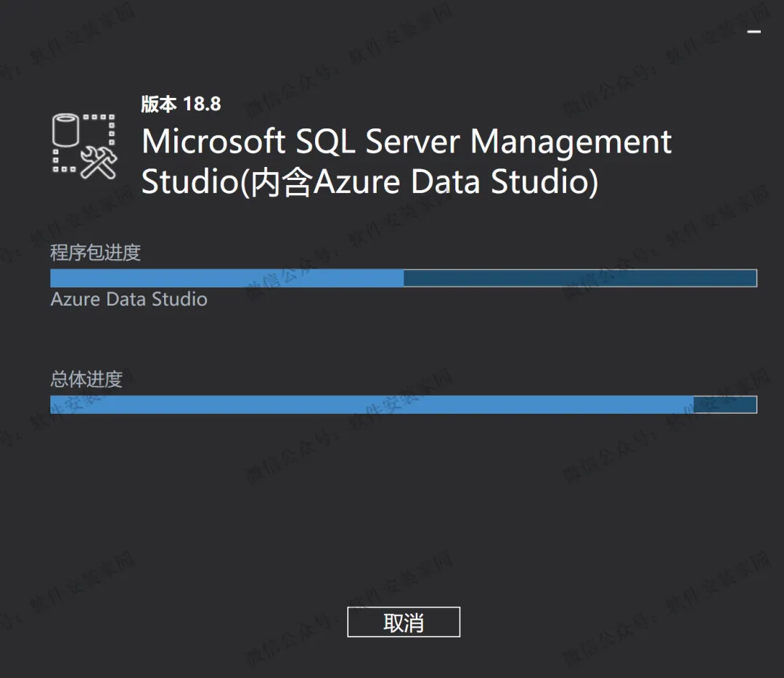Click the word Management in the title
784x678 pixels.
[x=571, y=142]
